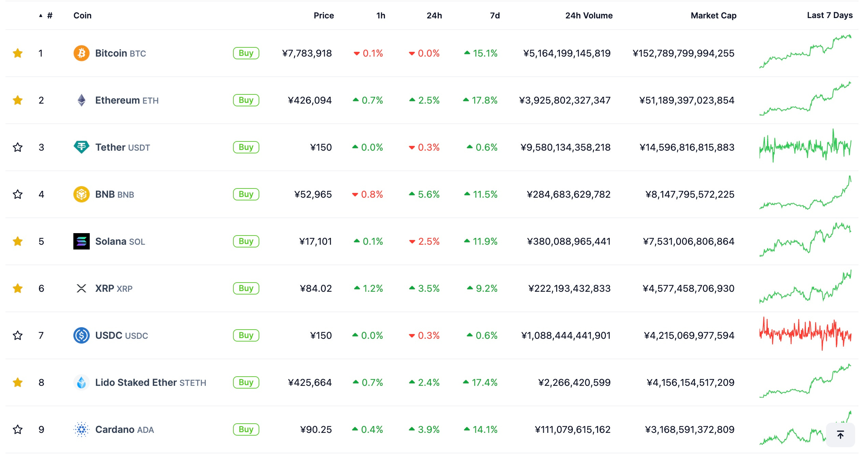
Task: Click Bitcoin price ¥7,783,918
Action: 307,53
